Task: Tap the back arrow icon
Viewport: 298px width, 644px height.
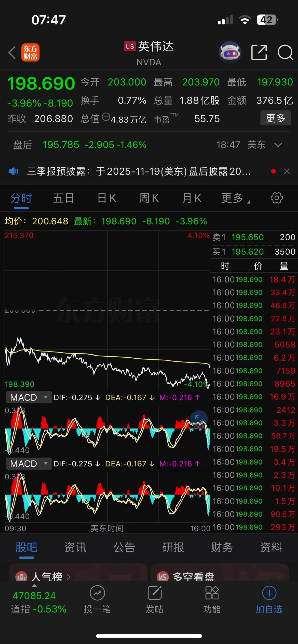Action: (x=12, y=53)
